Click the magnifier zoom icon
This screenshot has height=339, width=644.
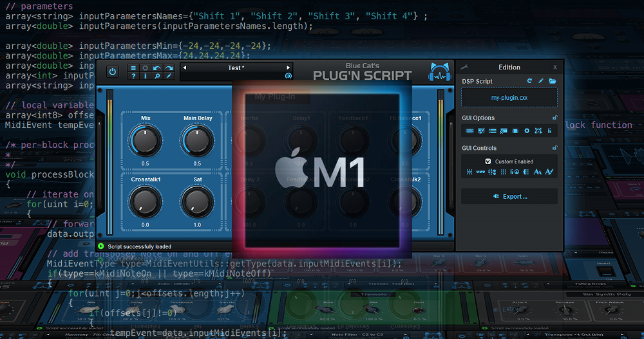pyautogui.click(x=157, y=76)
